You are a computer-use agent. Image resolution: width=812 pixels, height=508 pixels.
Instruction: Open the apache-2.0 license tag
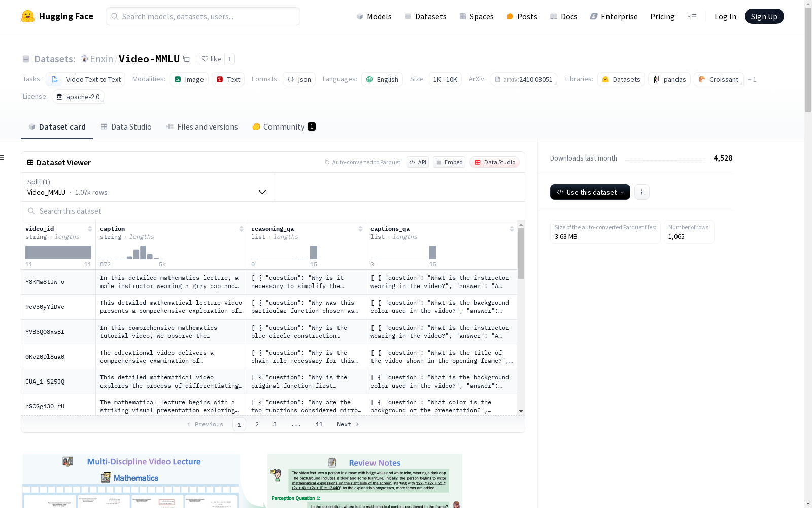[x=78, y=97]
